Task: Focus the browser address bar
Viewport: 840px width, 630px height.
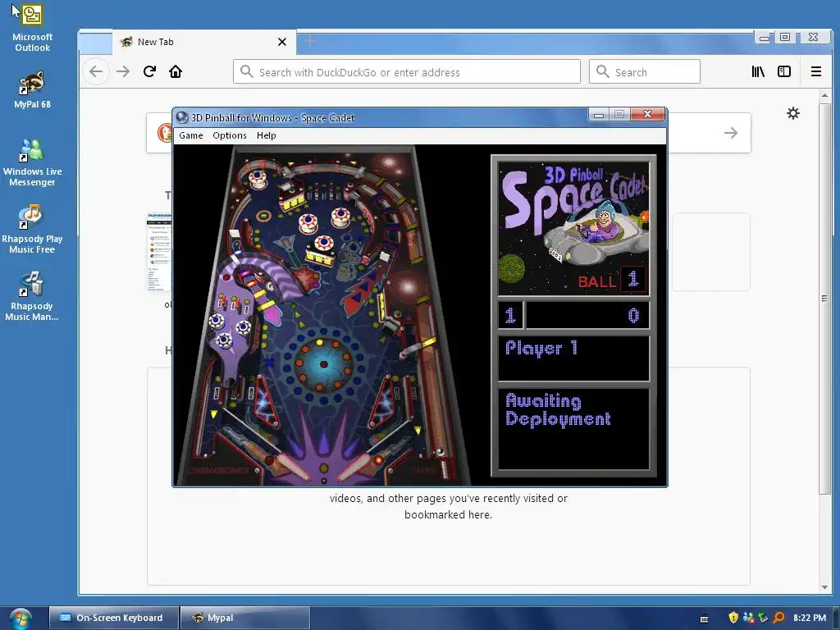Action: click(x=407, y=72)
